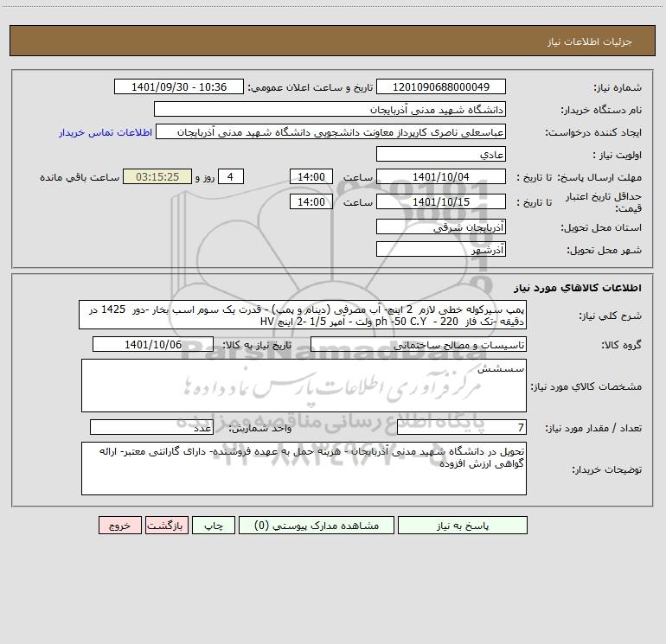This screenshot has width=666, height=644.
Task: Click the بازگشت back button
Action: 166,525
